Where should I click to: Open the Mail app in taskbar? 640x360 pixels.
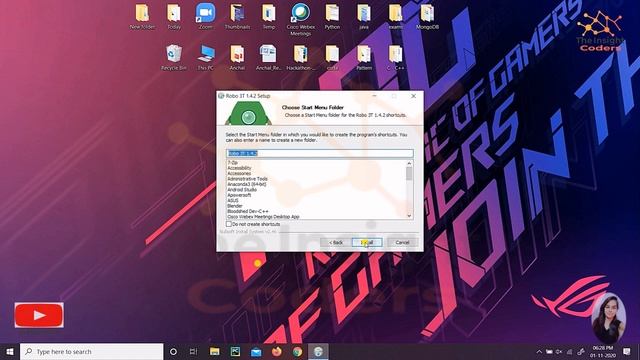(x=256, y=351)
